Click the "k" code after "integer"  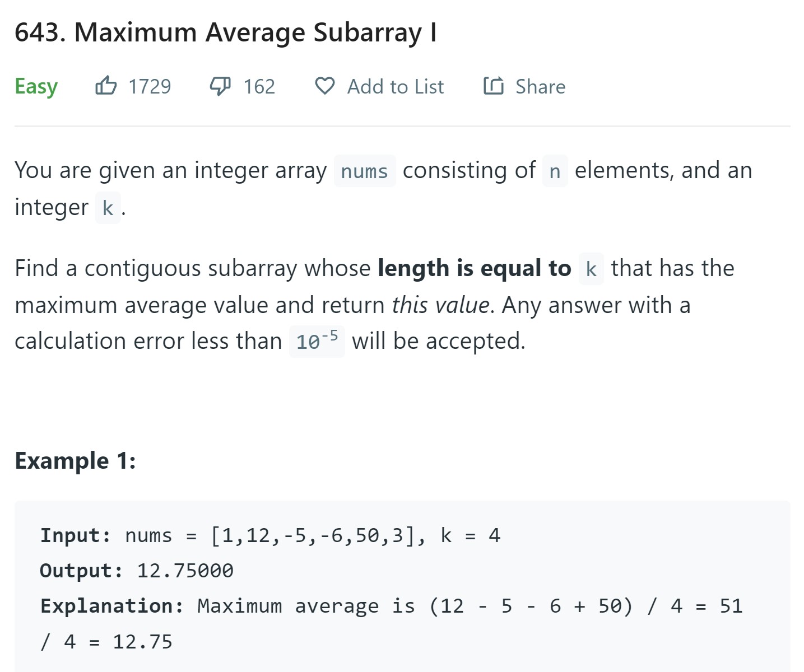pyautogui.click(x=108, y=208)
